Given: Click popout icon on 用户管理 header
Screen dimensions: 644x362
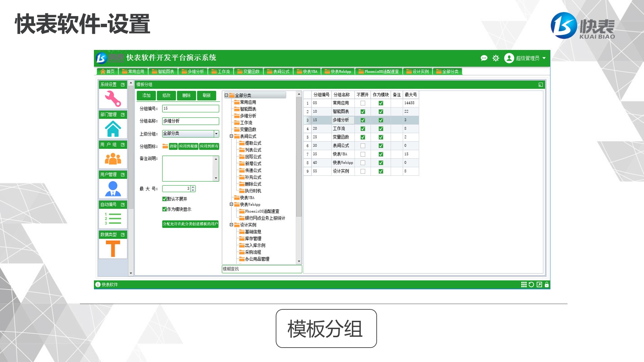Looking at the screenshot, I should coord(123,175).
